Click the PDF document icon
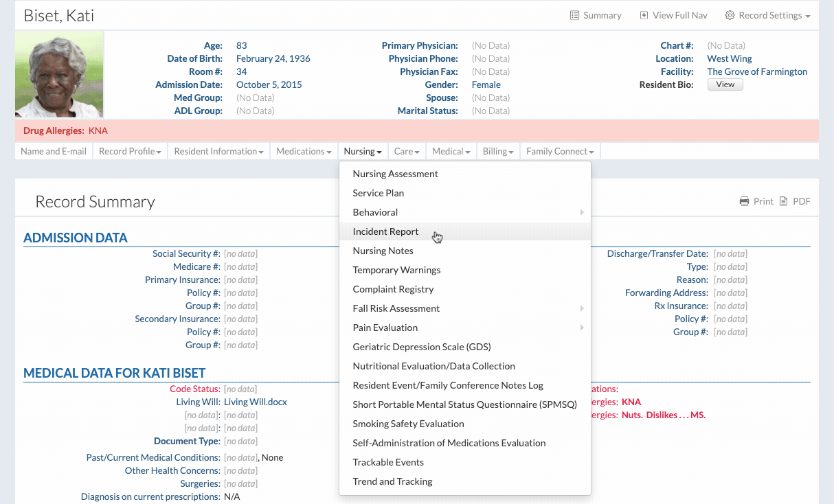Image resolution: width=834 pixels, height=504 pixels. (783, 201)
